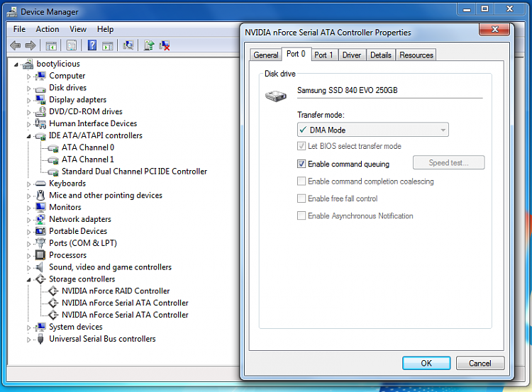Select the Port 0 tab

pyautogui.click(x=296, y=54)
